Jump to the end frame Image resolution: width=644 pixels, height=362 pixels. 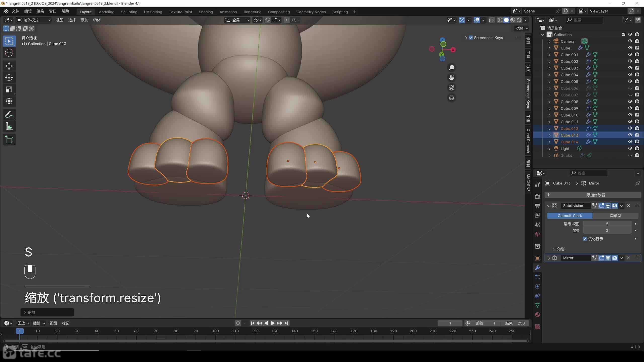point(287,323)
